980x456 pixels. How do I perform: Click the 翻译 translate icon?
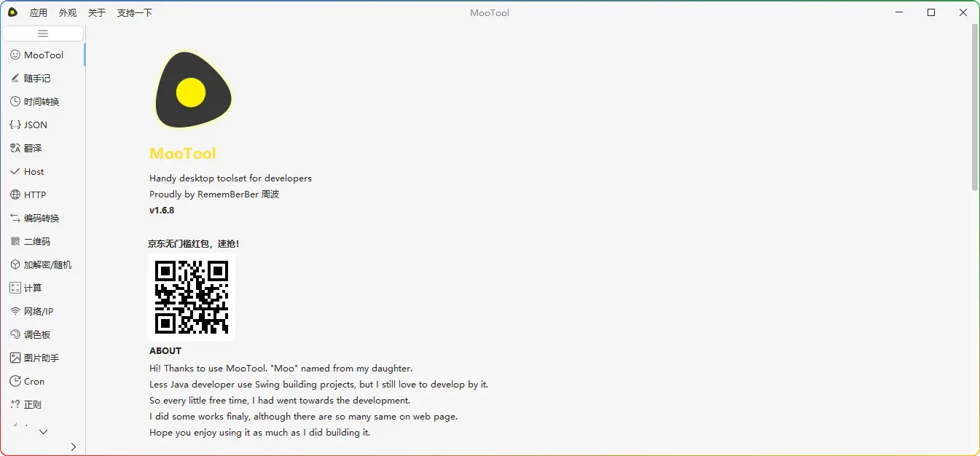(x=15, y=148)
